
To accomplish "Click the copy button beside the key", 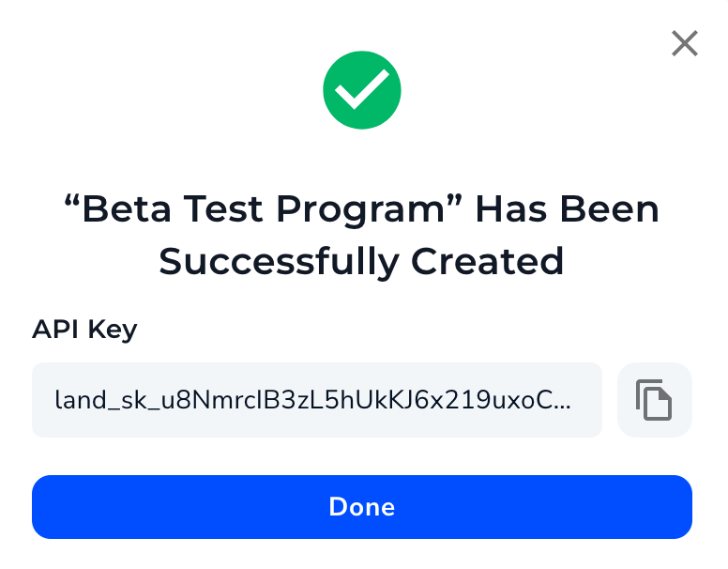I will pos(654,400).
